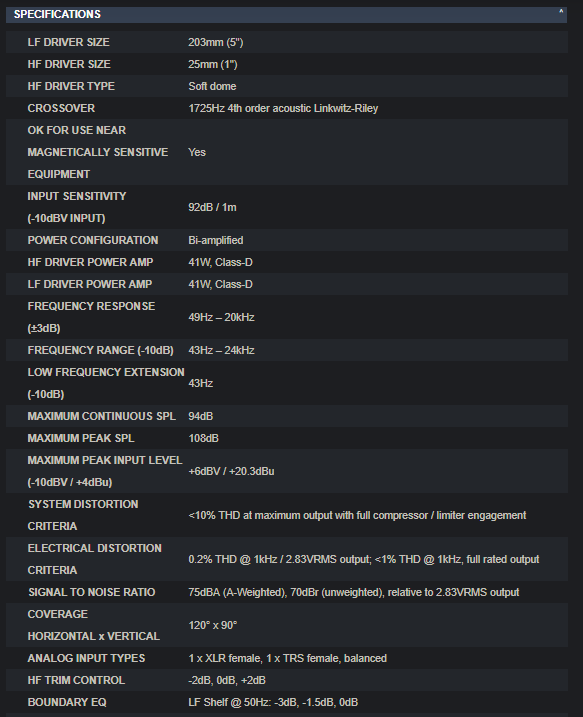The image size is (583, 717).
Task: Select the LF DRIVER SIZE row label
Action: pos(69,42)
